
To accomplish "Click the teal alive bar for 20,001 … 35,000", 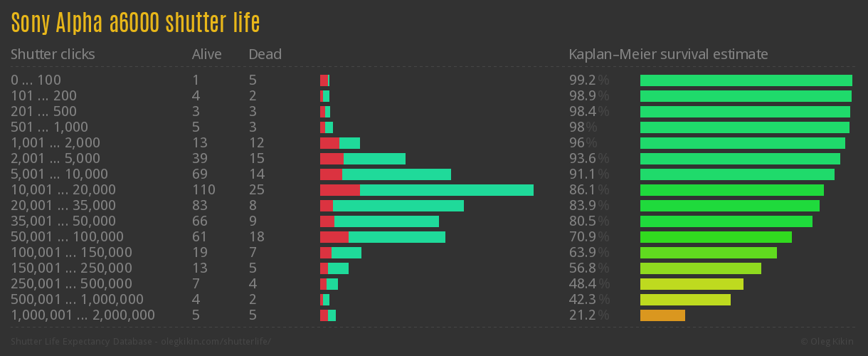I will [398, 206].
